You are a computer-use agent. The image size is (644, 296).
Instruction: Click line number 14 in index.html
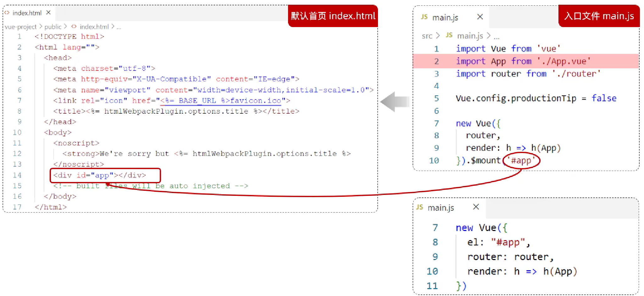pyautogui.click(x=17, y=175)
